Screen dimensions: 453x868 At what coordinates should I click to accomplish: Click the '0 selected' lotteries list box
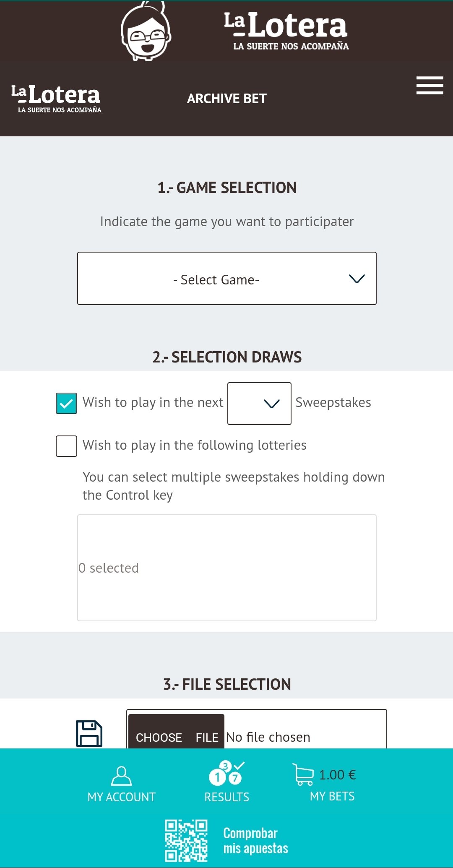[x=227, y=568]
